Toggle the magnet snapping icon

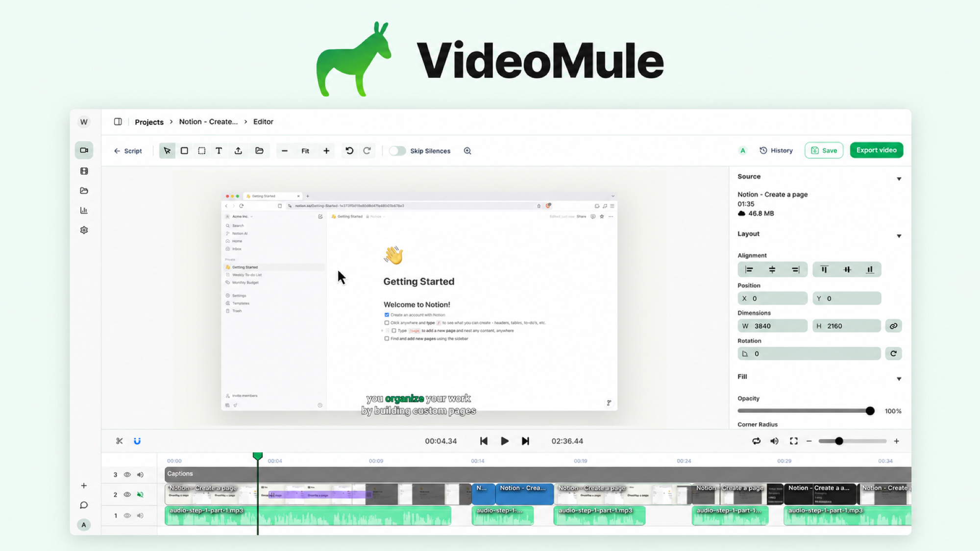point(137,441)
